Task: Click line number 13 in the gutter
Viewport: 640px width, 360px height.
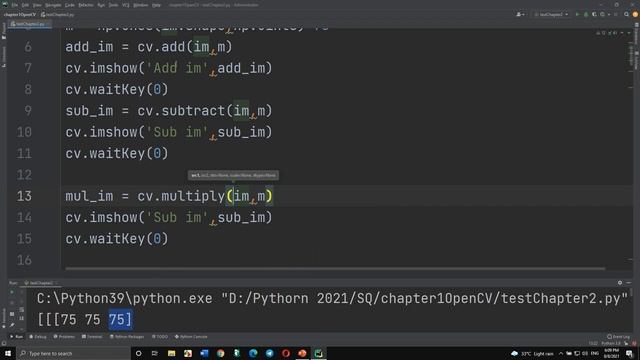Action: pos(24,196)
